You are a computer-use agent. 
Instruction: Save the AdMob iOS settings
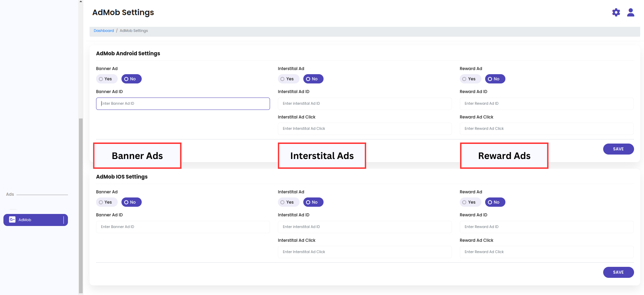618,272
